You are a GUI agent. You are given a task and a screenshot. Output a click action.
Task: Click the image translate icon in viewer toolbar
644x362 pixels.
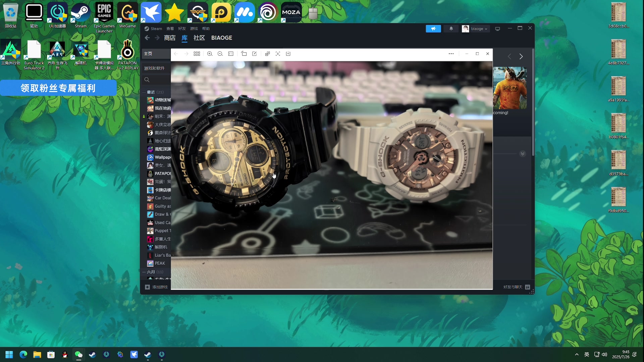coord(267,54)
